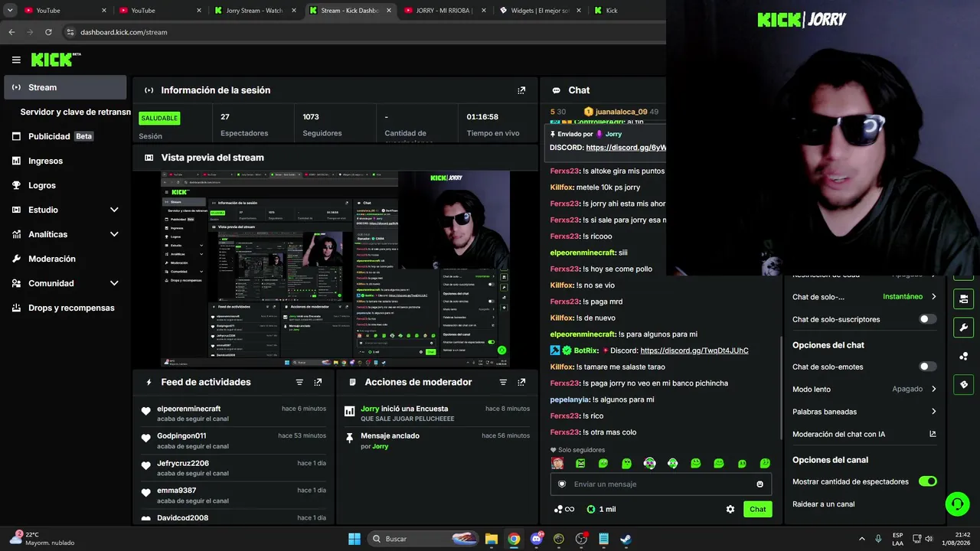Open Moderación in the sidebar
The width and height of the screenshot is (980, 551).
(x=65, y=259)
